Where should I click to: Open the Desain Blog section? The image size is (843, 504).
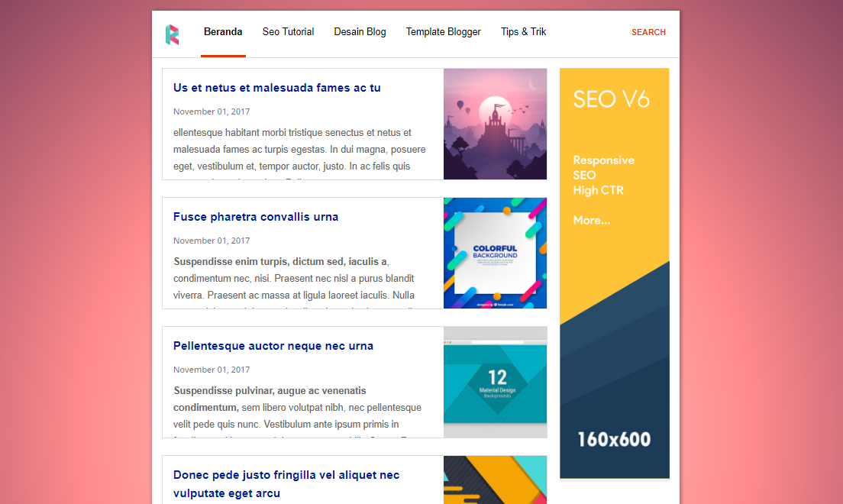click(x=360, y=31)
